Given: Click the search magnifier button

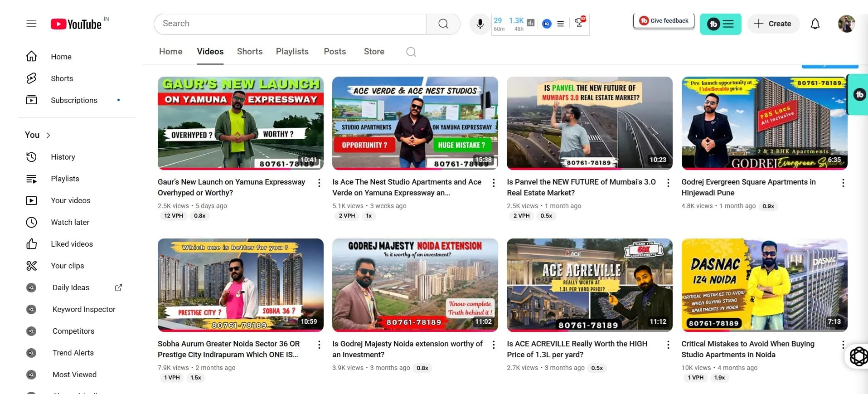Looking at the screenshot, I should click(x=443, y=24).
